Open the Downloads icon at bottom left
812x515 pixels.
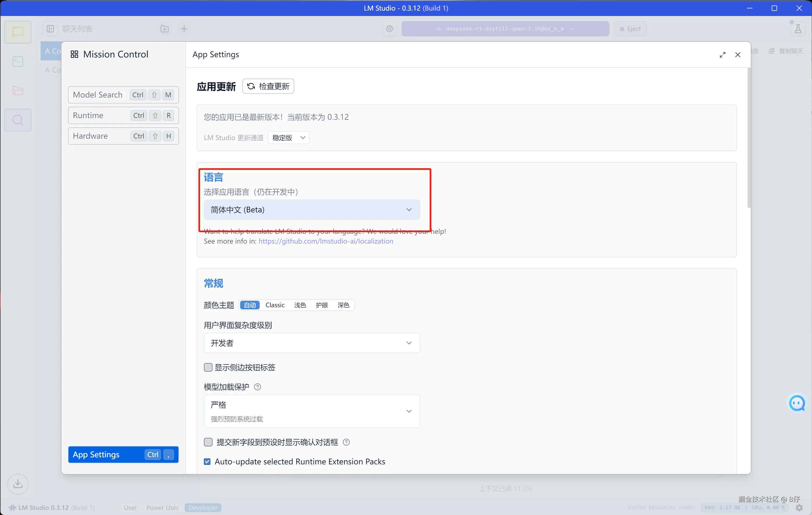tap(18, 484)
